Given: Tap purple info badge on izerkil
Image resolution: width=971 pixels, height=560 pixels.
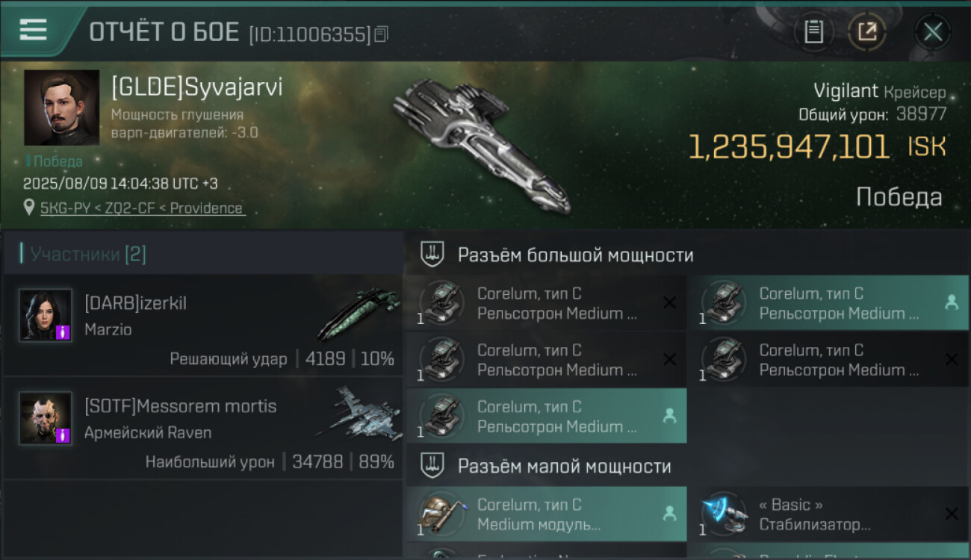Looking at the screenshot, I should tap(63, 332).
